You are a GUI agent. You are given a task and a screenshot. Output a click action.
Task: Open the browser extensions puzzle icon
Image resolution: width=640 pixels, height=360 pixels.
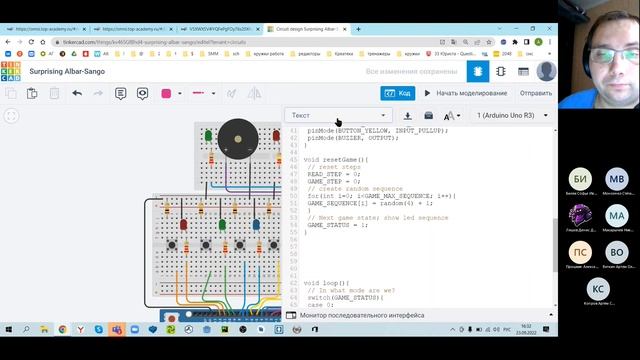pyautogui.click(x=515, y=42)
